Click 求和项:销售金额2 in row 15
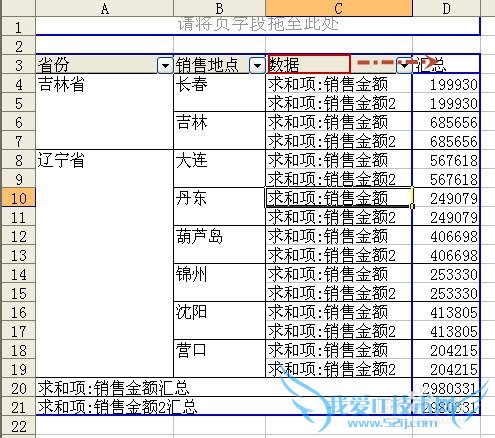Viewport: 495px width, 438px height. tap(339, 293)
